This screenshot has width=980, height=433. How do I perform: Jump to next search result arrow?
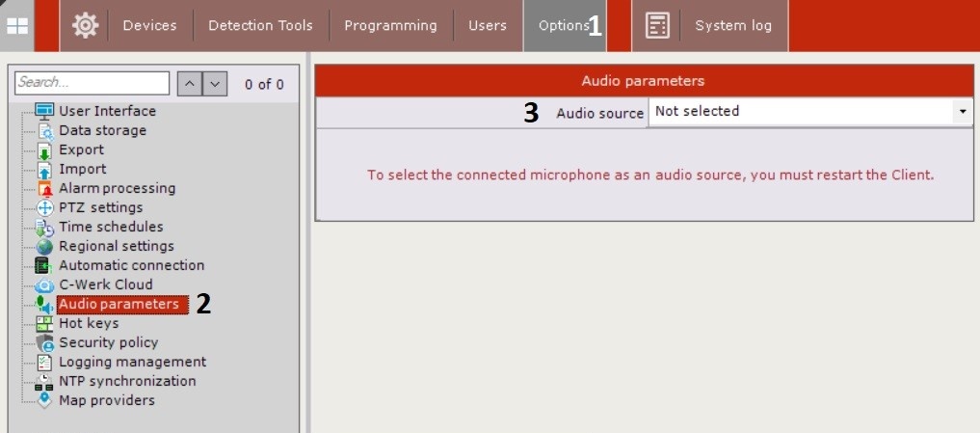pos(215,84)
